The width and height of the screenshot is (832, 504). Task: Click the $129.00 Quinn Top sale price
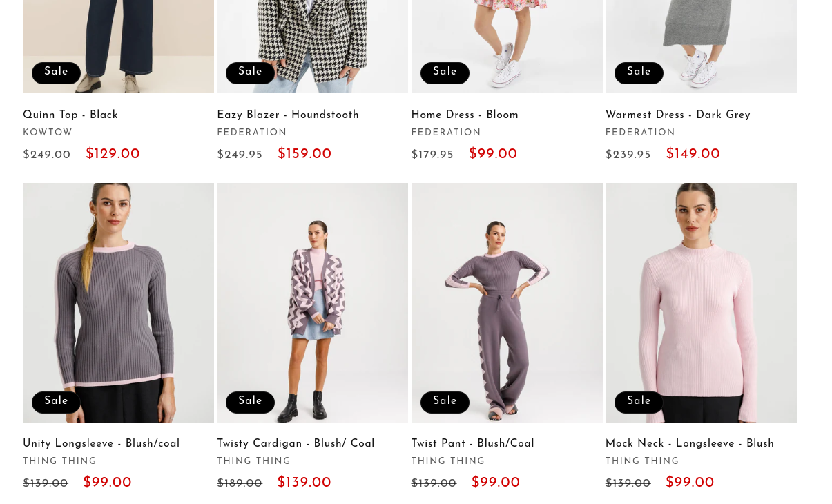(113, 155)
